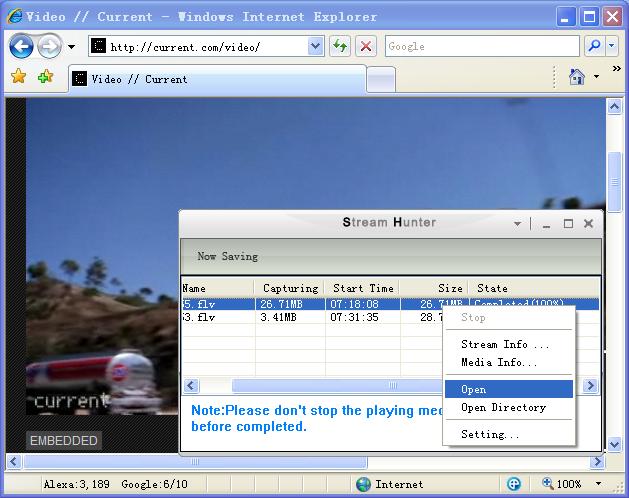
Task: Click the status bar privacy icon
Action: click(513, 484)
